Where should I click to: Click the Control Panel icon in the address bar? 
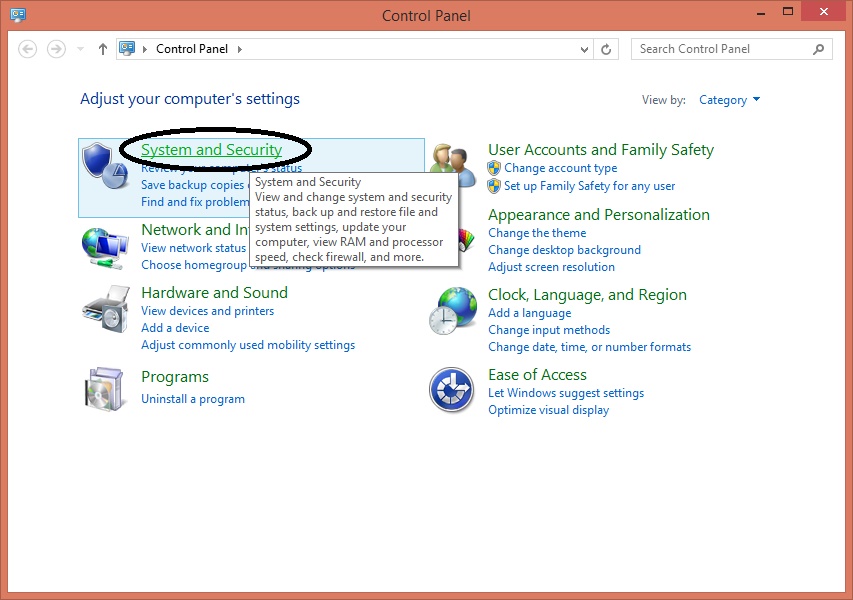tap(127, 49)
